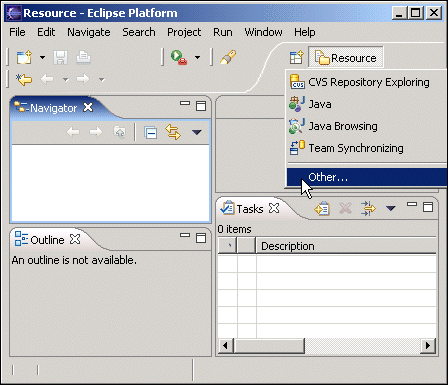Click the main toolbar Back arrow
This screenshot has height=385, width=448.
pyautogui.click(x=47, y=79)
